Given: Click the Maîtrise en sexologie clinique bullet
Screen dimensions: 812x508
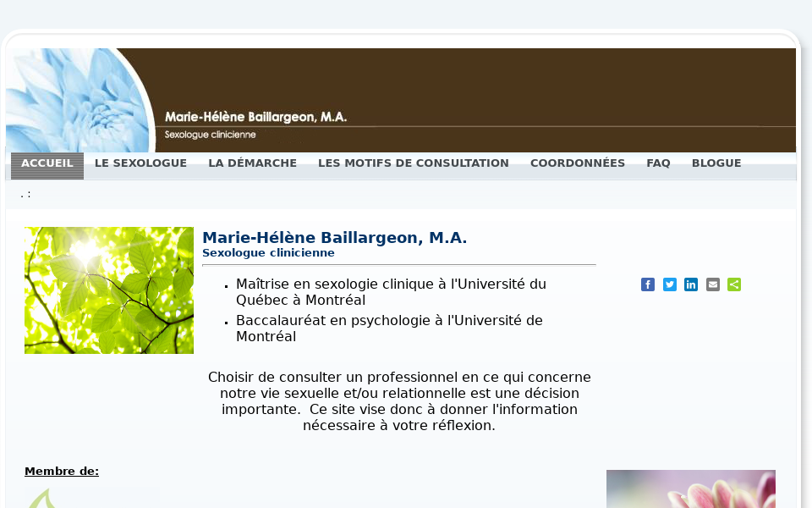Looking at the screenshot, I should click(x=391, y=292).
